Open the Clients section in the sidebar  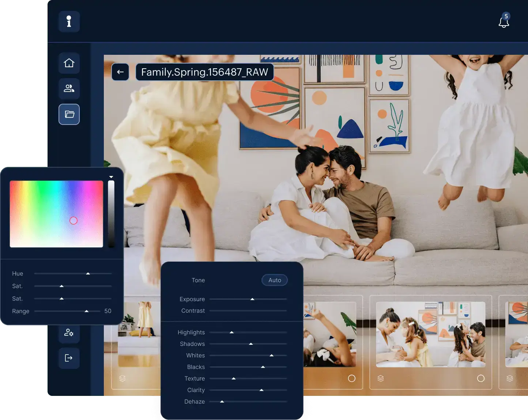(69, 88)
